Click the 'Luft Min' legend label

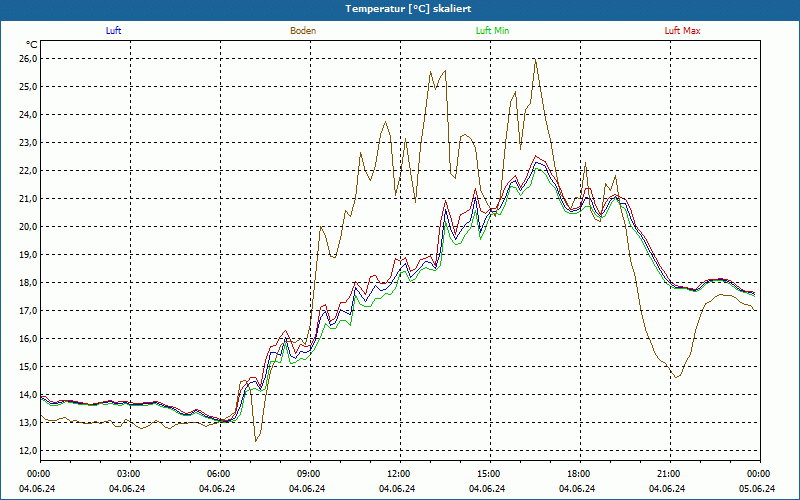tap(492, 31)
